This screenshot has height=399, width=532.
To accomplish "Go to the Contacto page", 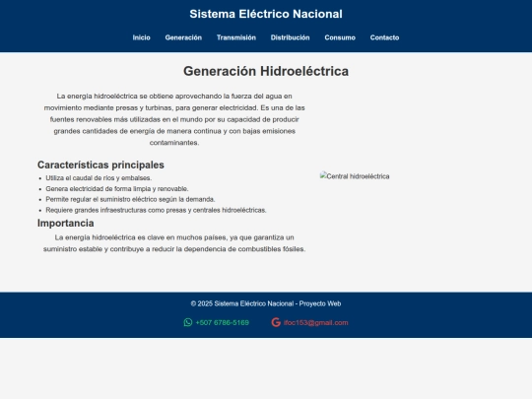I will pyautogui.click(x=384, y=37).
